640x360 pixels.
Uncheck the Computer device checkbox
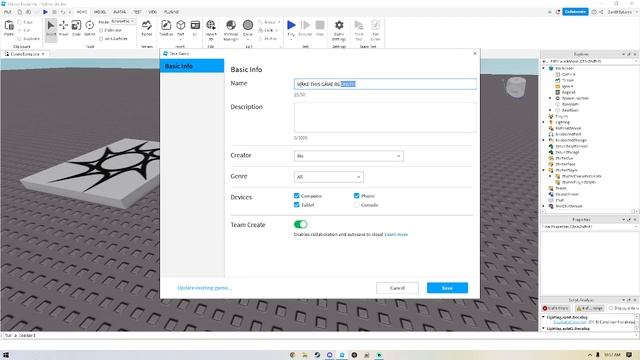pos(297,196)
